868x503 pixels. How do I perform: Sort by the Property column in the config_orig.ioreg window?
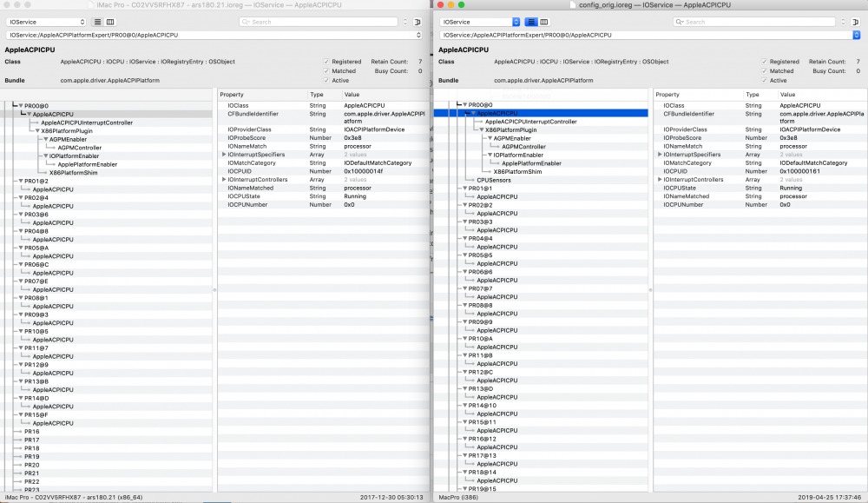(698, 95)
